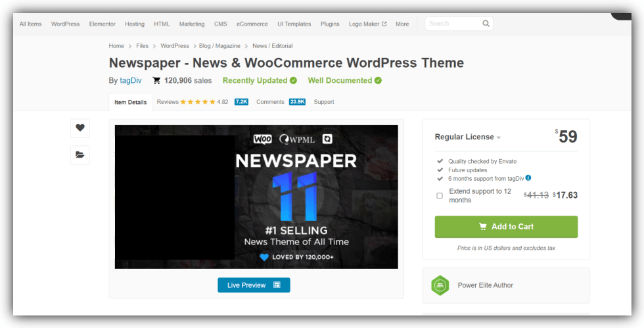Add to collection with folder icon
644x328 pixels.
click(80, 155)
